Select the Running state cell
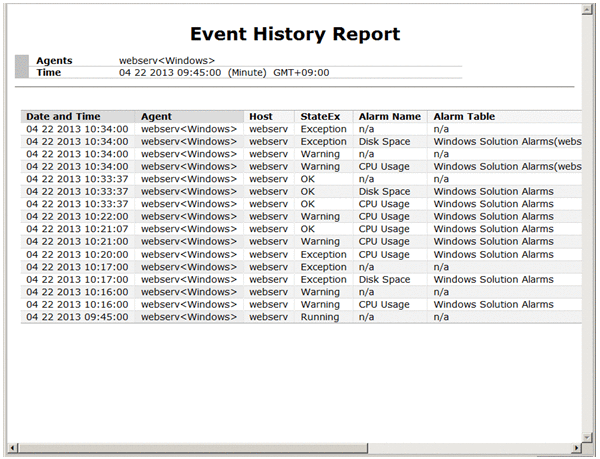 click(320, 317)
